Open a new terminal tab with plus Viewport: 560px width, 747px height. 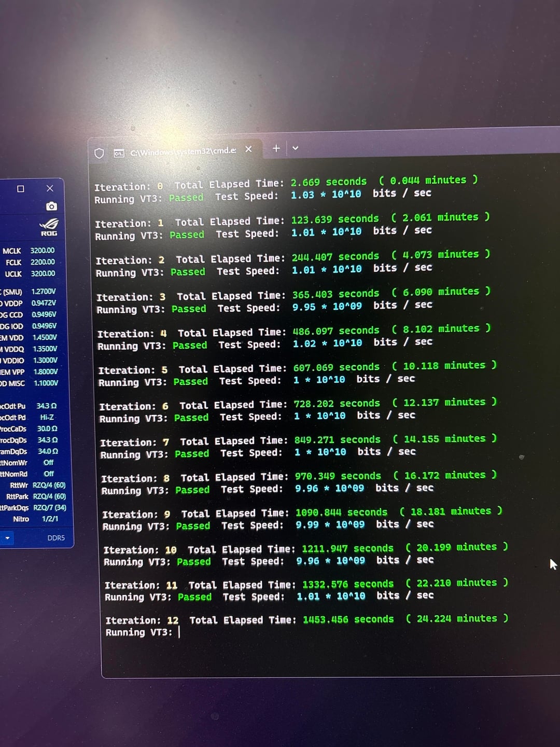[x=276, y=148]
